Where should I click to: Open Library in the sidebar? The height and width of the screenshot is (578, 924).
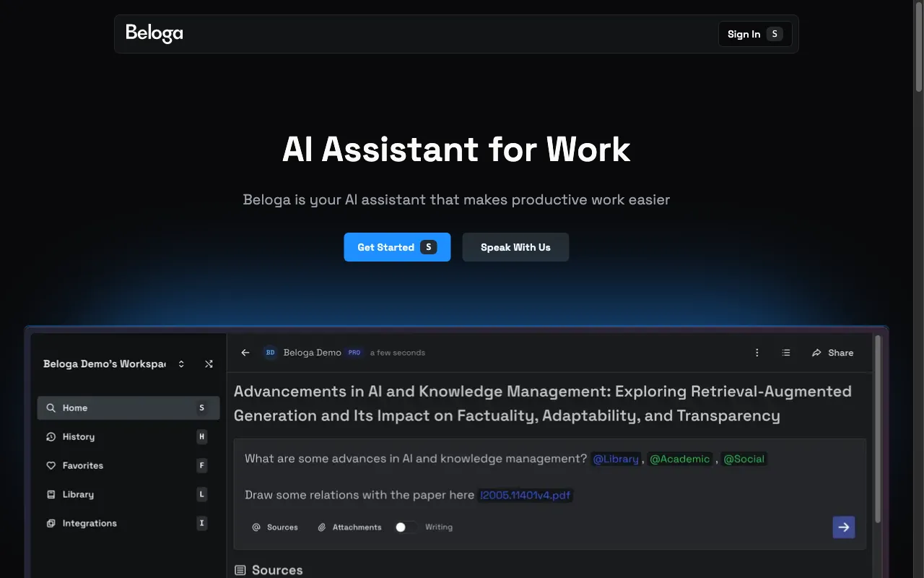128,495
